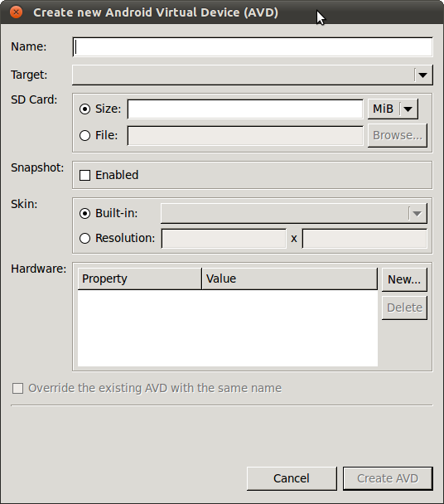
Task: Click the Name text field
Action: click(x=253, y=47)
